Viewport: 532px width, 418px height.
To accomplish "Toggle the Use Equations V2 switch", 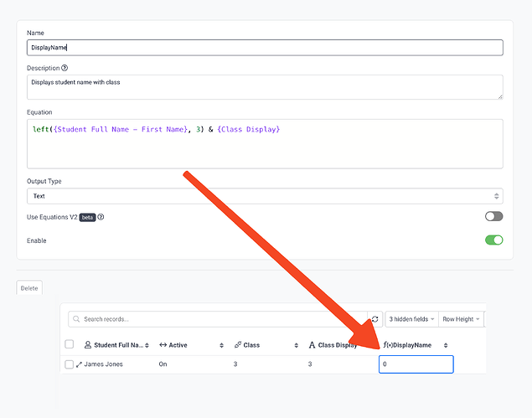I will tap(493, 216).
